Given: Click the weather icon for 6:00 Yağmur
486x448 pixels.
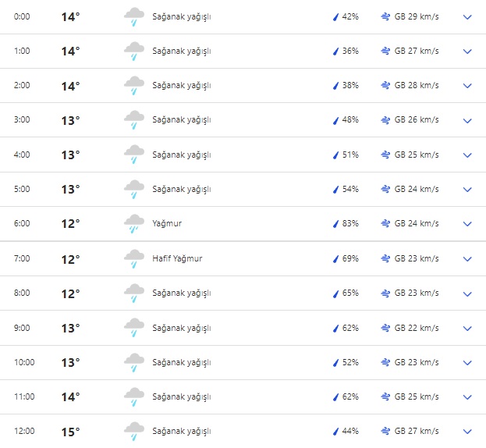Looking at the screenshot, I should (134, 224).
